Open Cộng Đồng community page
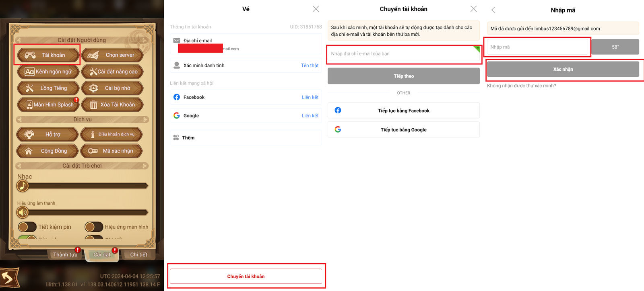The width and height of the screenshot is (644, 291). pyautogui.click(x=47, y=151)
